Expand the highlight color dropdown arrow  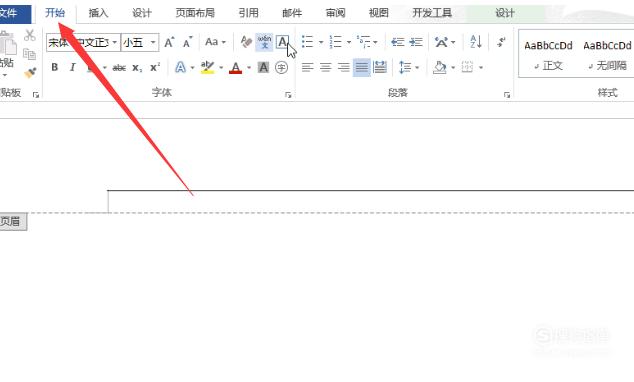[221, 68]
